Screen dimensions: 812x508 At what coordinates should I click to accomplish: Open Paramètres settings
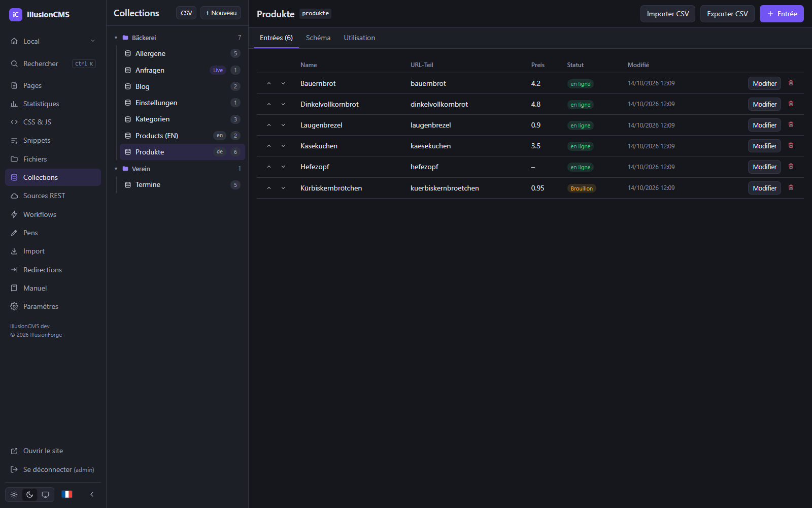tap(53, 306)
